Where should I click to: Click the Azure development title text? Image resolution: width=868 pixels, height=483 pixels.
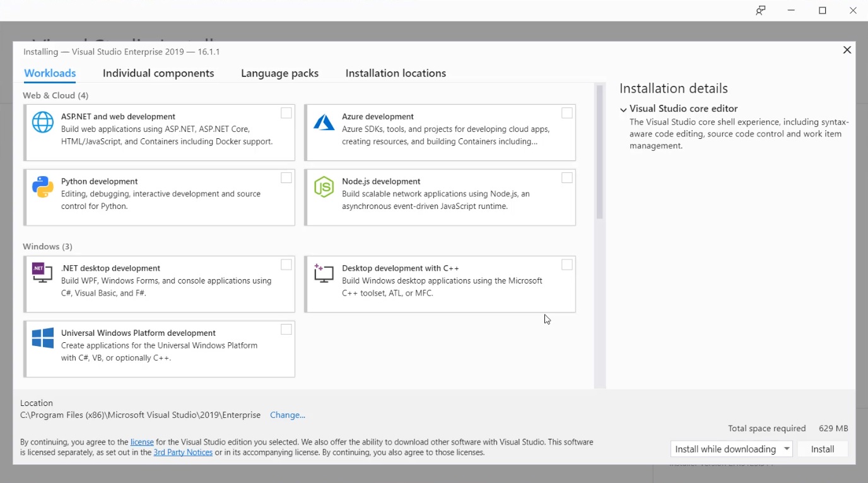[x=378, y=117]
